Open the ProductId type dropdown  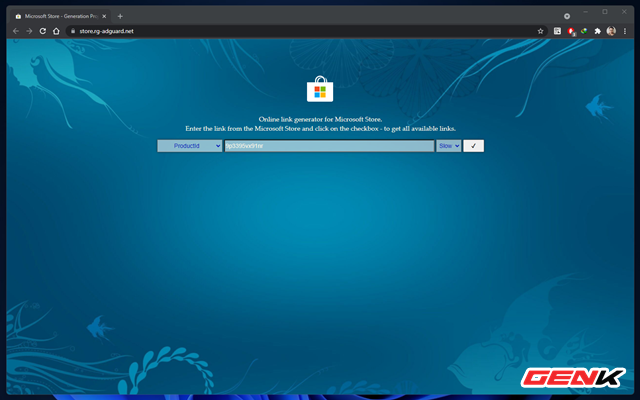tap(190, 146)
